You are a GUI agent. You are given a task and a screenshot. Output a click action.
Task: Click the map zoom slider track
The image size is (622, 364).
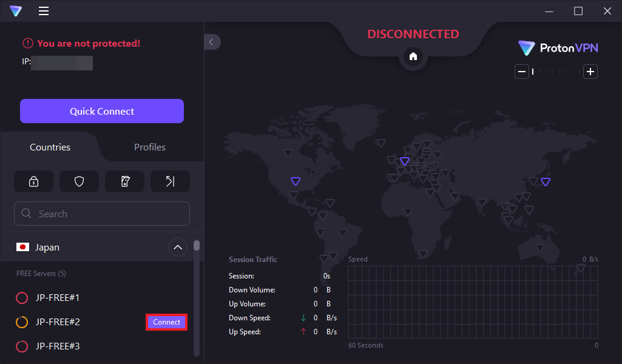tap(556, 72)
